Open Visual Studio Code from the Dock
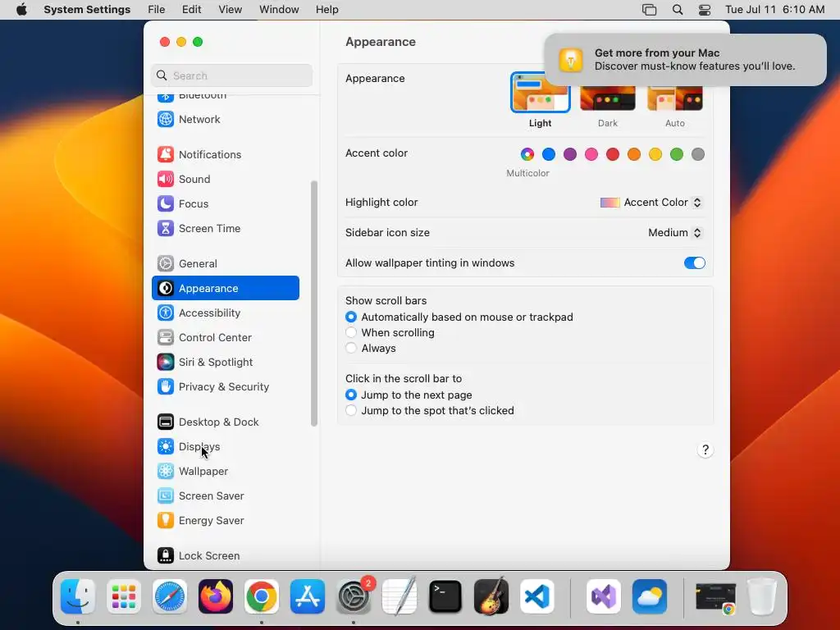840x630 pixels. [537, 596]
